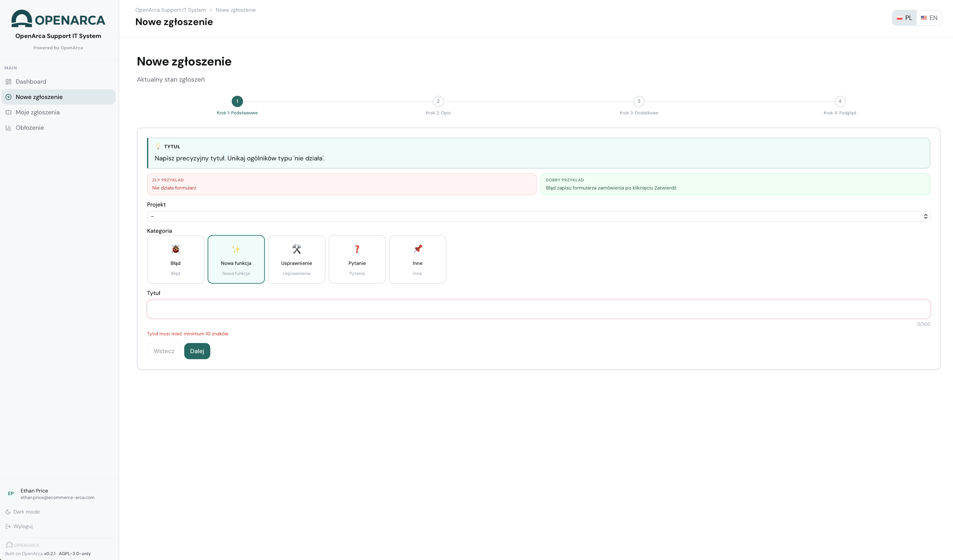Click the OpenArca logo at top
This screenshot has height=560, width=953.
pos(58,19)
